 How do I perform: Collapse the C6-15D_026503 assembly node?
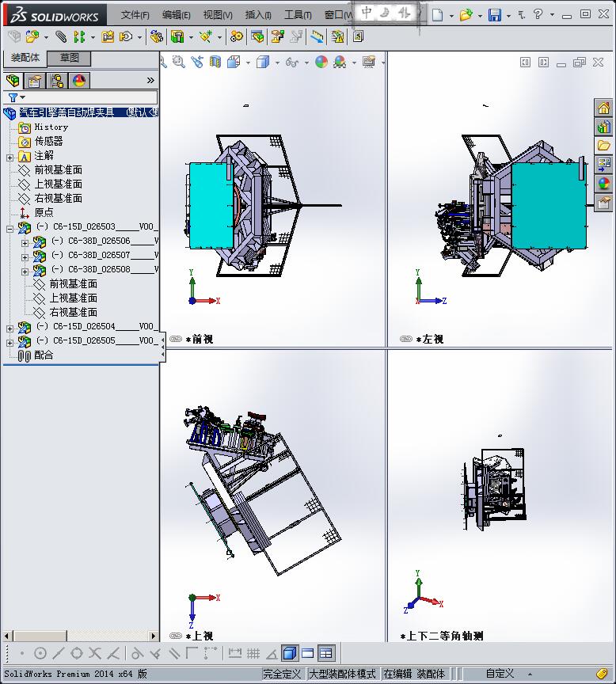(x=10, y=229)
